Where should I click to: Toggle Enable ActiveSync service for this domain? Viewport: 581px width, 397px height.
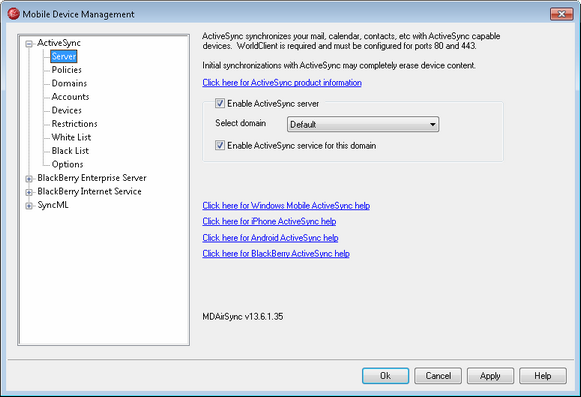pyautogui.click(x=220, y=145)
